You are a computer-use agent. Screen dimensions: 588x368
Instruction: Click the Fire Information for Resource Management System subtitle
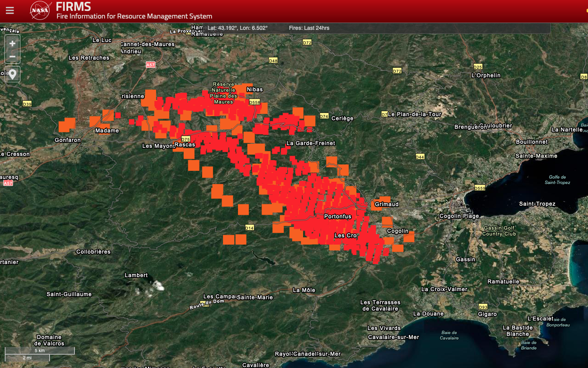tap(134, 16)
